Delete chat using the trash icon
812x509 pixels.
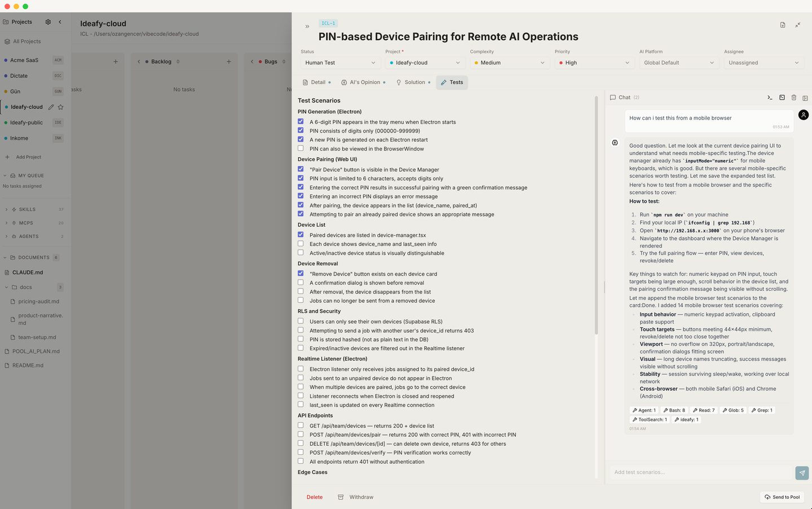coord(793,98)
